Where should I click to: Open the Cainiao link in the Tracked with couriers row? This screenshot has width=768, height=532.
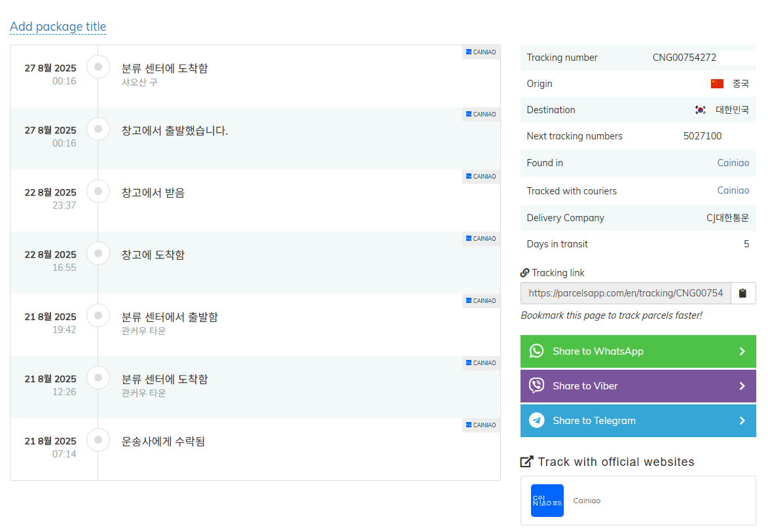(x=733, y=190)
